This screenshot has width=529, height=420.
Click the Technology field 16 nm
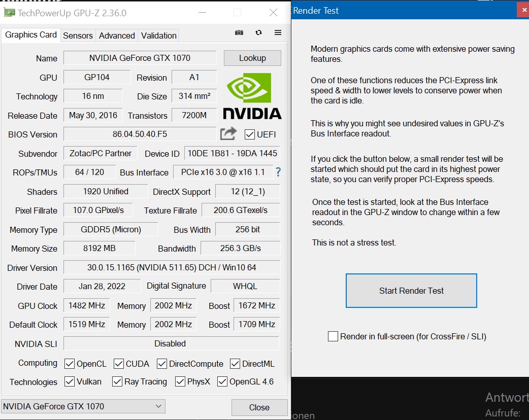pyautogui.click(x=93, y=96)
